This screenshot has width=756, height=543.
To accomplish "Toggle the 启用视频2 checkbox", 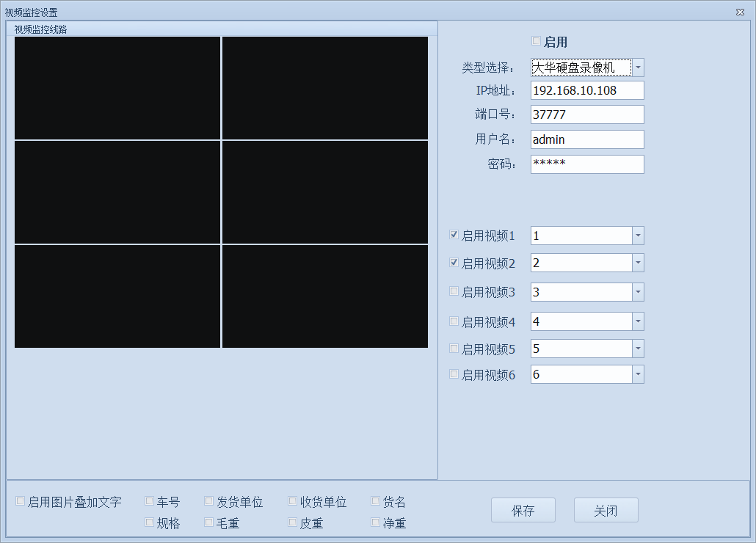I will coord(454,263).
